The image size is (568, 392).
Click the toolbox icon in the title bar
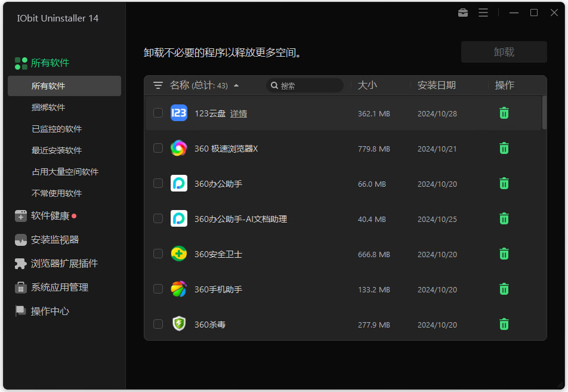(x=462, y=12)
